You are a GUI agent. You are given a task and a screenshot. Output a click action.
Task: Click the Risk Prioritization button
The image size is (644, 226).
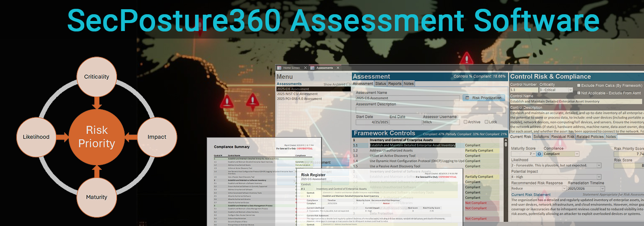tap(483, 98)
